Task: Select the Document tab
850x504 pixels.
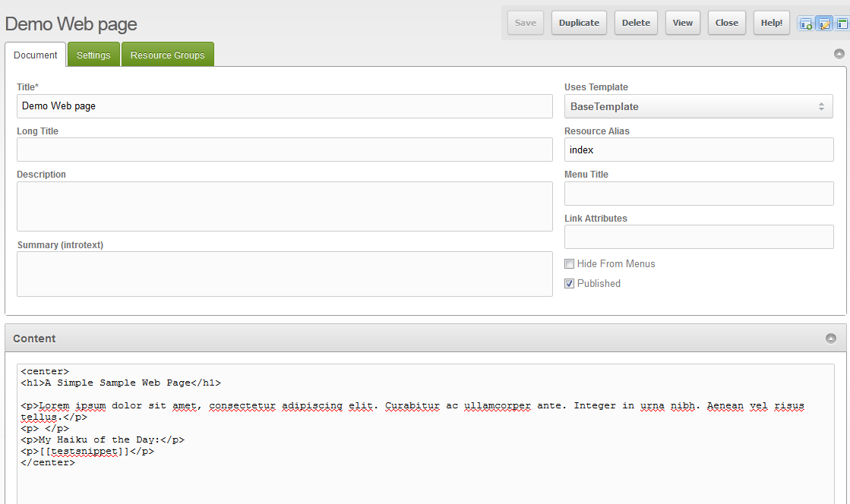Action: [x=36, y=55]
